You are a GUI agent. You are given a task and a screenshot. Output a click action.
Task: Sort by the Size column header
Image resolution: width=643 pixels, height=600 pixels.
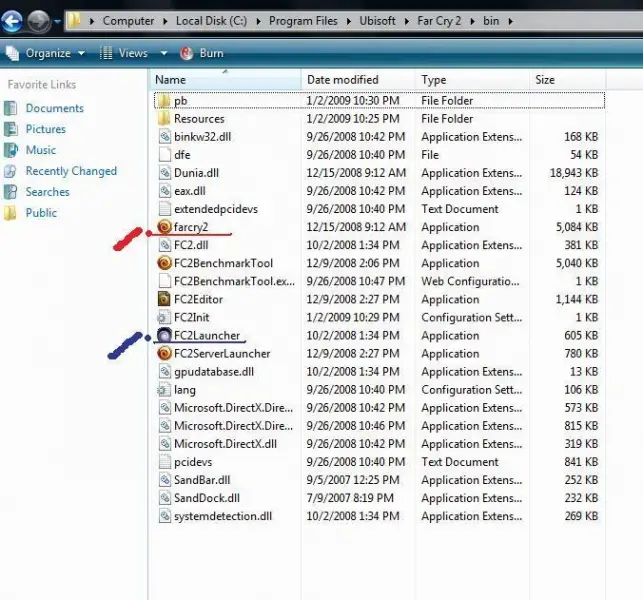tap(568, 80)
